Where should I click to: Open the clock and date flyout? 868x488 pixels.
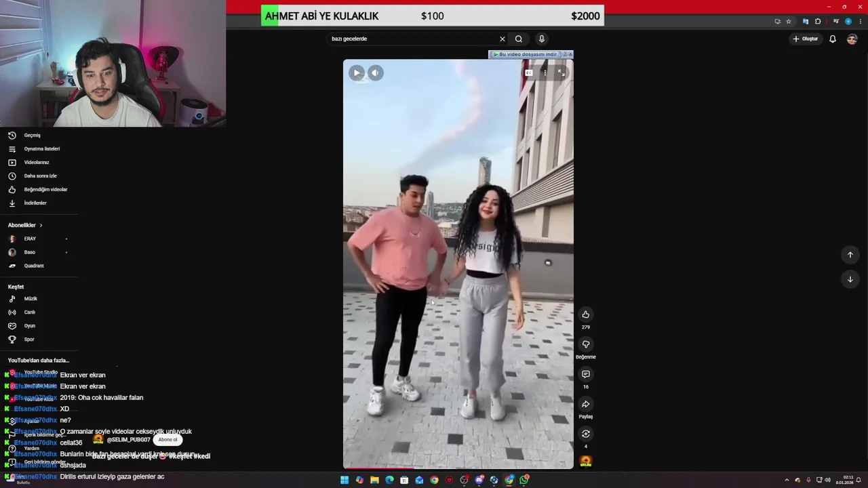click(845, 480)
